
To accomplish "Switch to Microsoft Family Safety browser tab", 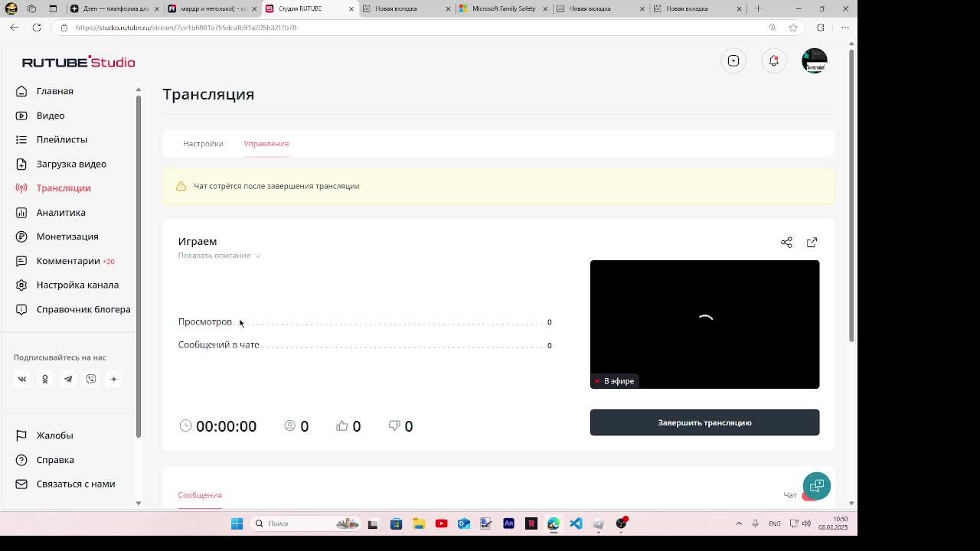I will pos(503,8).
